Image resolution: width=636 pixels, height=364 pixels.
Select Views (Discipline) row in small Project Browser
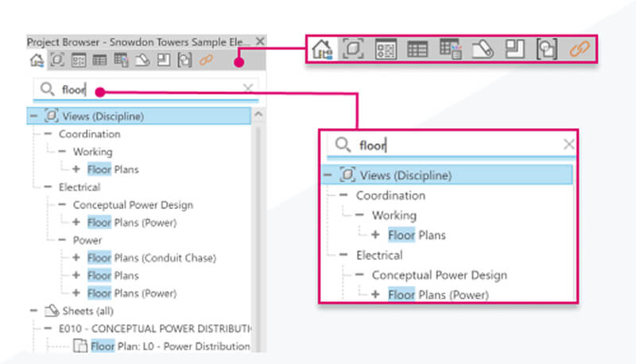tap(139, 116)
